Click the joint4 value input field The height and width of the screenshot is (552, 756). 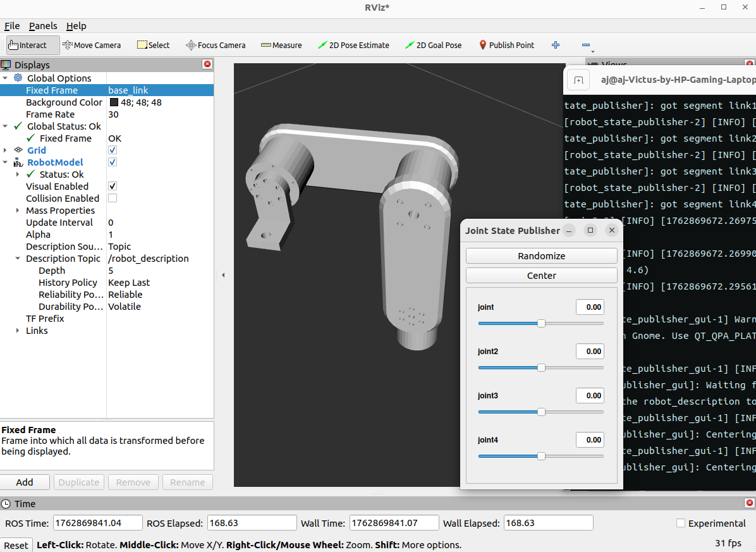[590, 439]
